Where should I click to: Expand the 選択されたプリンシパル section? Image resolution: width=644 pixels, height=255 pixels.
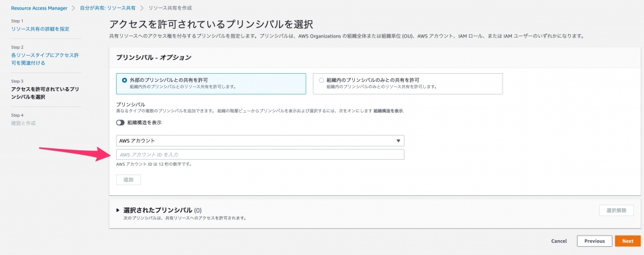point(118,210)
